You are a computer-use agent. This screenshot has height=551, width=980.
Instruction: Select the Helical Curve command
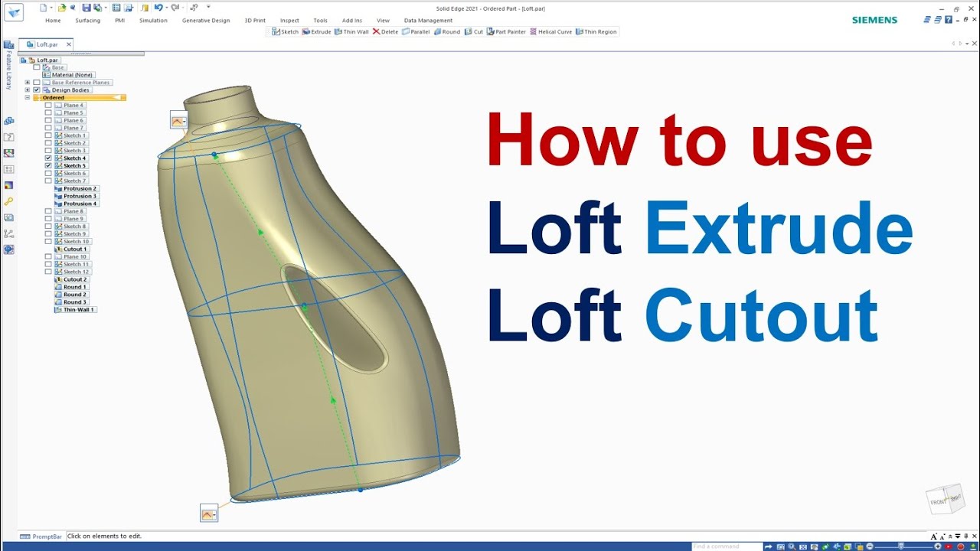point(551,32)
